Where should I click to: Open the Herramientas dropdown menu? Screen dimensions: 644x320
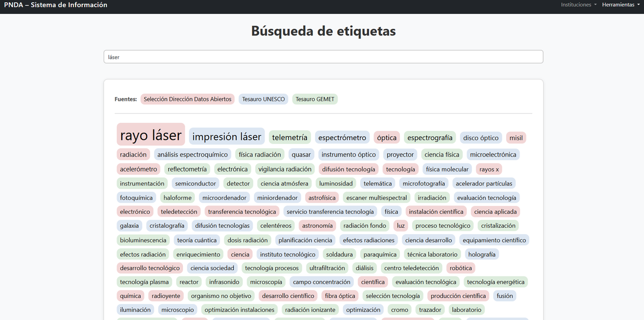pyautogui.click(x=621, y=5)
